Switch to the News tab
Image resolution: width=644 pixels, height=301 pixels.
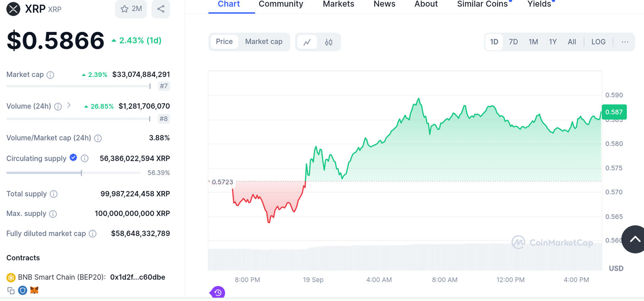point(384,4)
